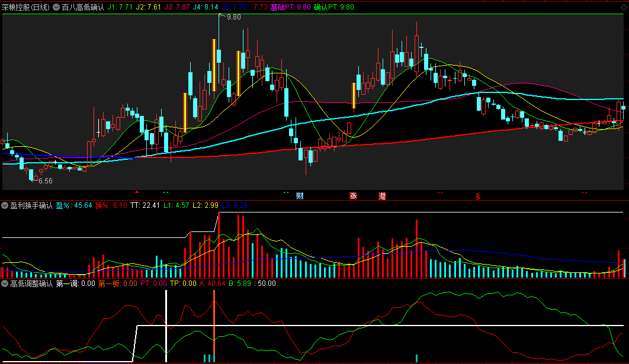Click the 9.80 high price annotation

[233, 17]
